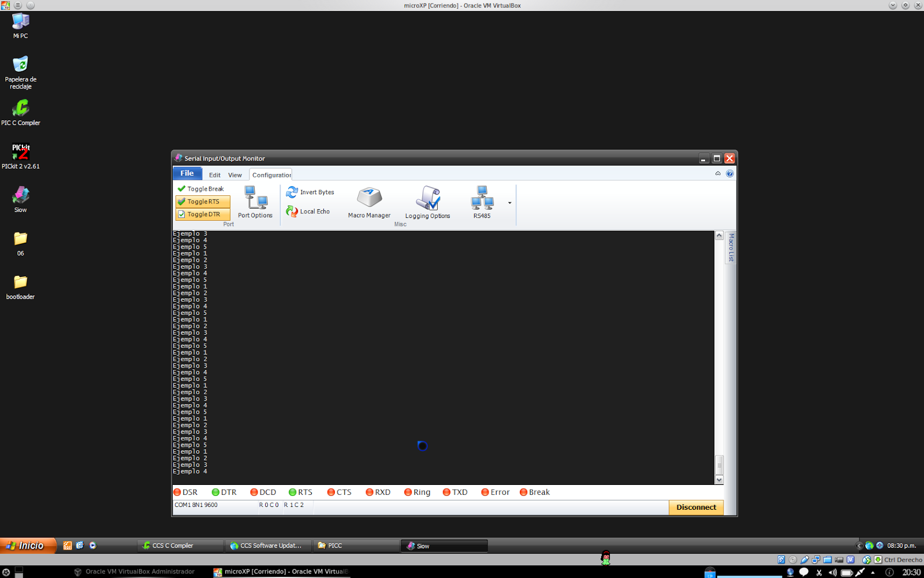
Task: Click the COM1 8N1 9600 status text
Action: pyautogui.click(x=196, y=505)
